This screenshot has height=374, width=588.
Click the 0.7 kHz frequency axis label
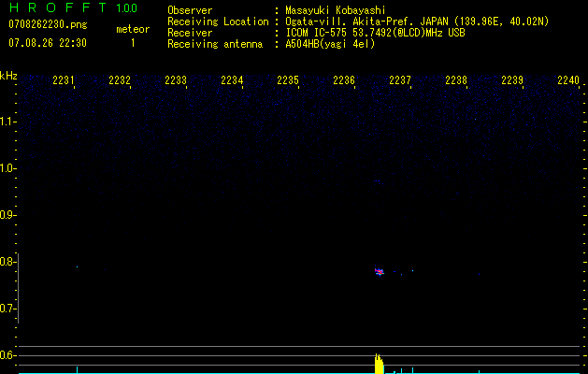coord(7,309)
